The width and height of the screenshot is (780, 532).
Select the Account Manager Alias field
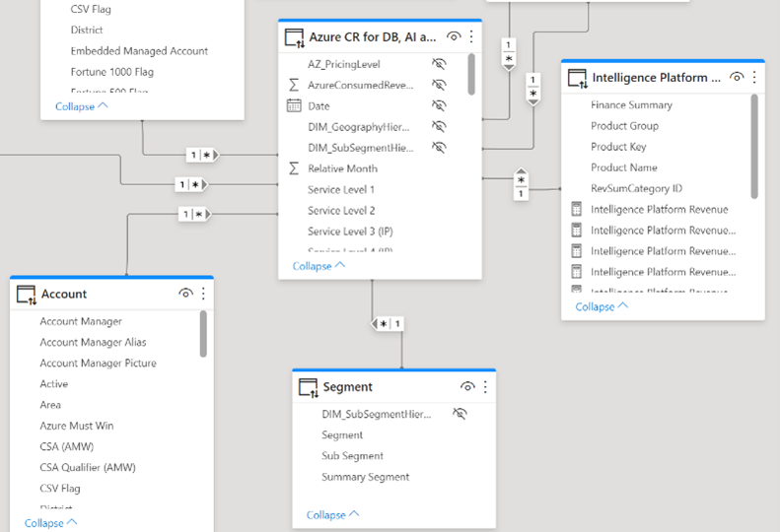coord(93,342)
